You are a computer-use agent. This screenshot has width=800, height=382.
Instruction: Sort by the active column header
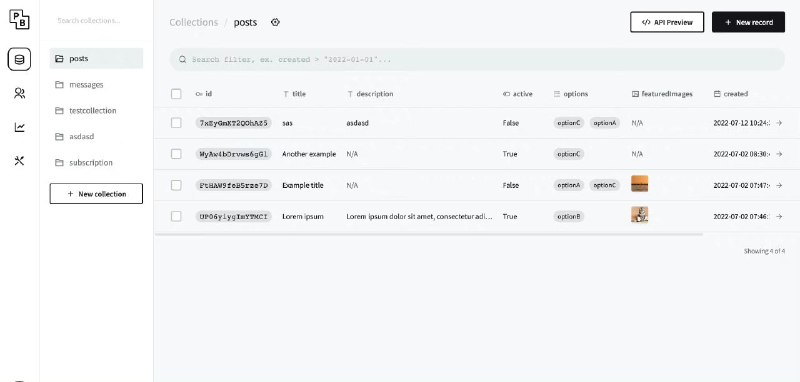(517, 94)
